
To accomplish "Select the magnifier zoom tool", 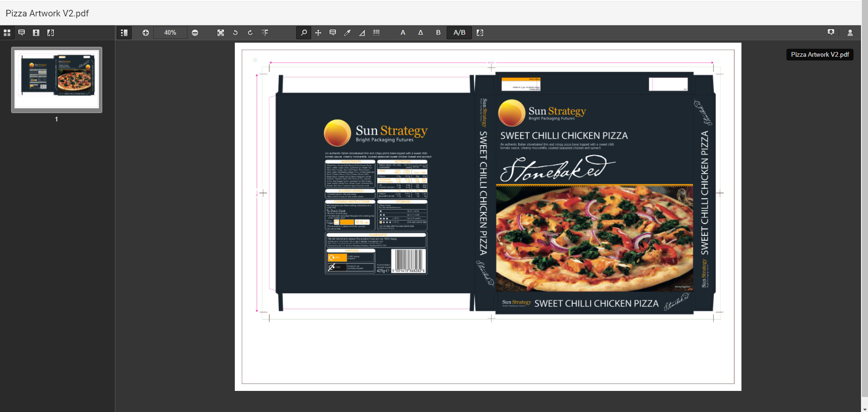I will [304, 33].
